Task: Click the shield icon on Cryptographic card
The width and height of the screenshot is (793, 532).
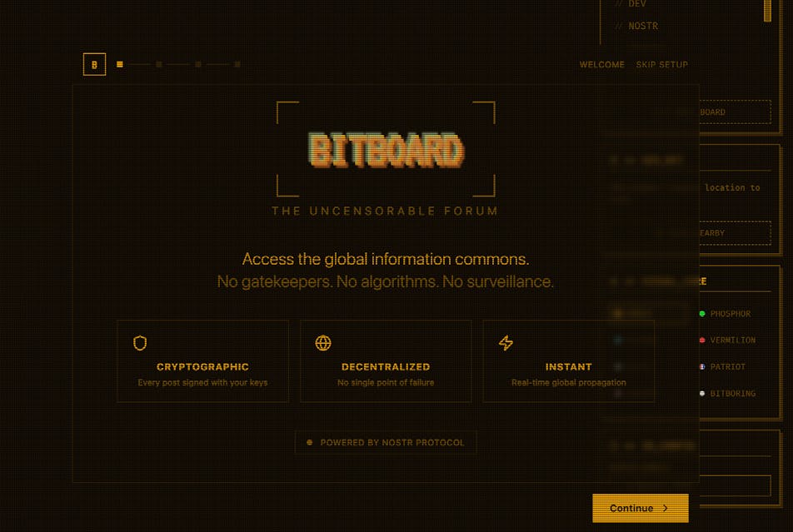Action: 140,343
